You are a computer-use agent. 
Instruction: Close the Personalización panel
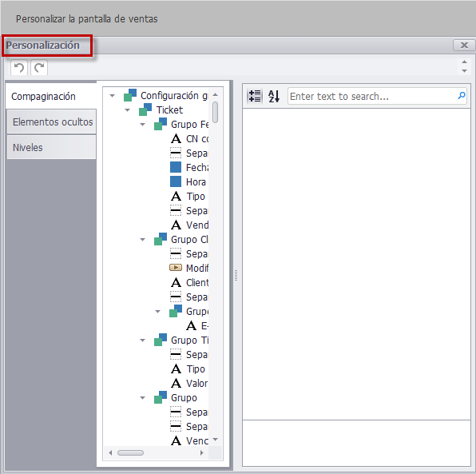[x=464, y=46]
